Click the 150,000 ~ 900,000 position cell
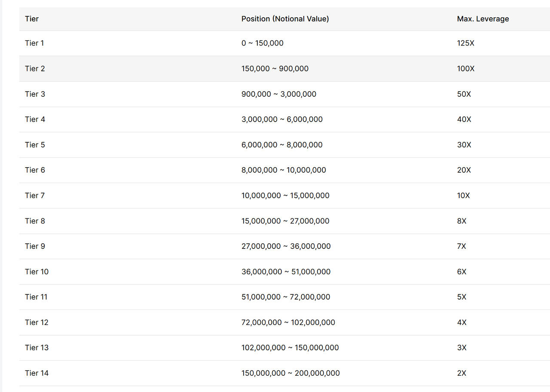Viewport: 550px width, 392px height. [x=275, y=69]
